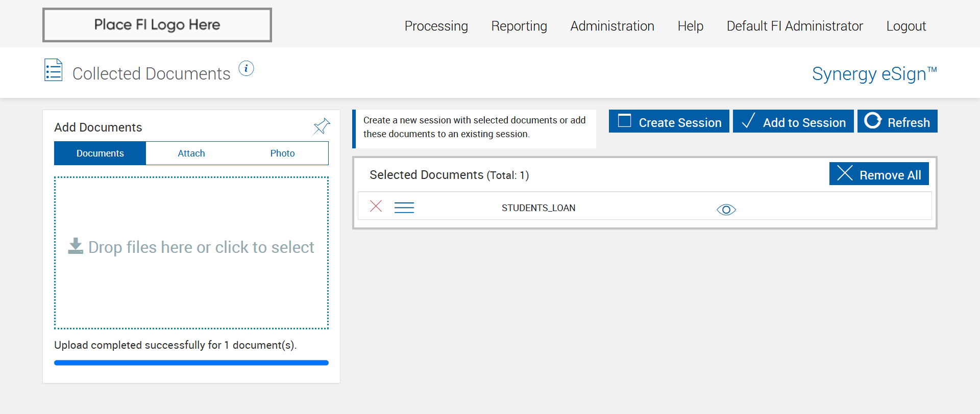Click Add to Session button
Screen dimensions: 980x414
pyautogui.click(x=793, y=122)
